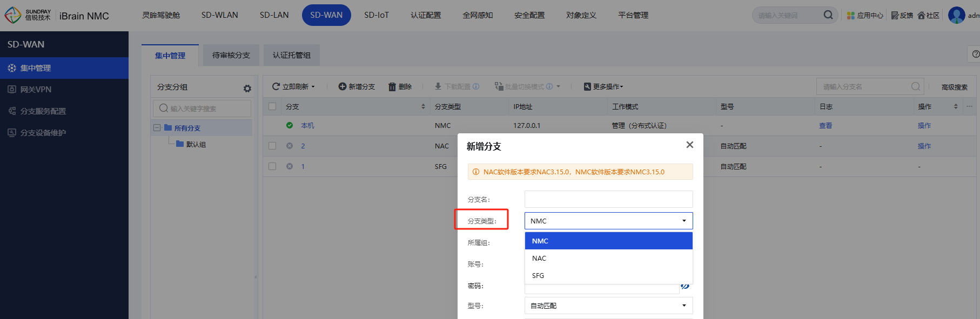The height and width of the screenshot is (319, 980).
Task: Close the 新增分支 dialog
Action: (x=689, y=145)
